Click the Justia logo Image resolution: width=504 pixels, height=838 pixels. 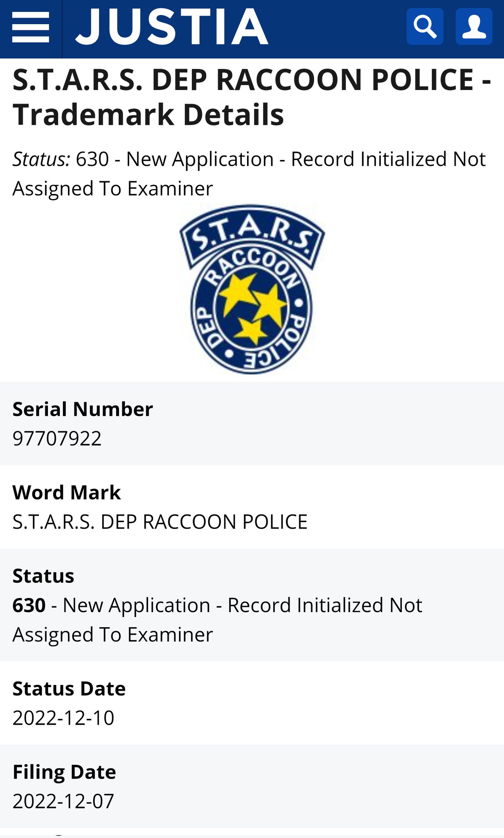click(x=172, y=27)
